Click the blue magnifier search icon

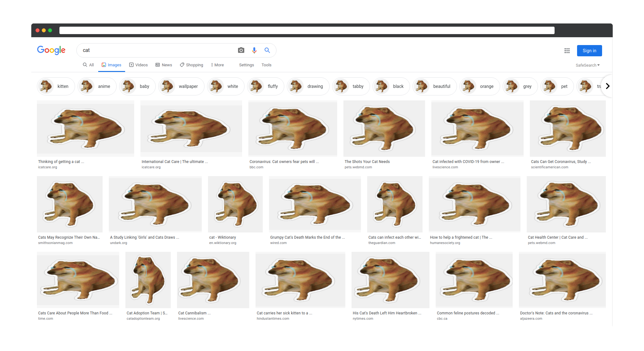click(x=267, y=50)
